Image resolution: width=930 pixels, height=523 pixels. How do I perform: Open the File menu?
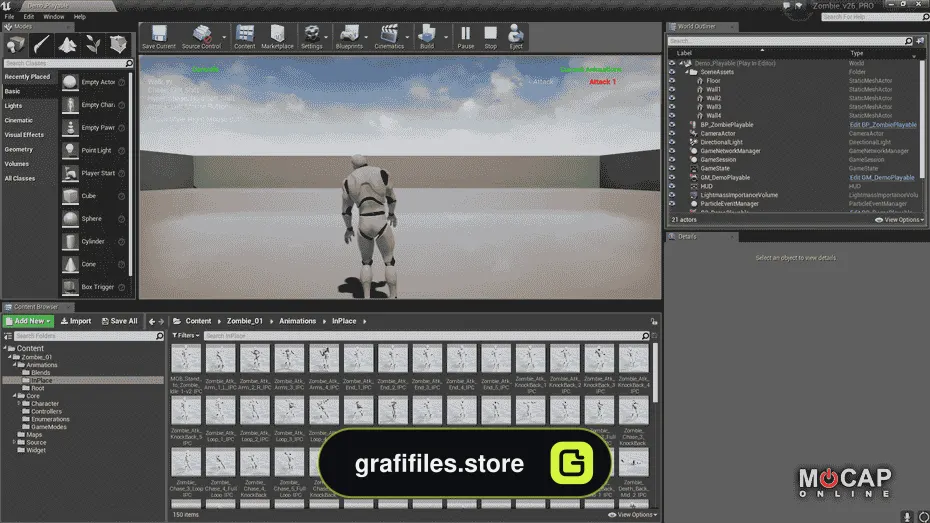coord(9,17)
